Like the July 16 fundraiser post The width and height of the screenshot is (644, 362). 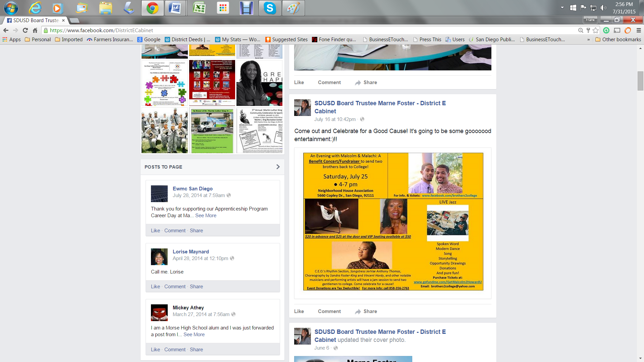[299, 311]
